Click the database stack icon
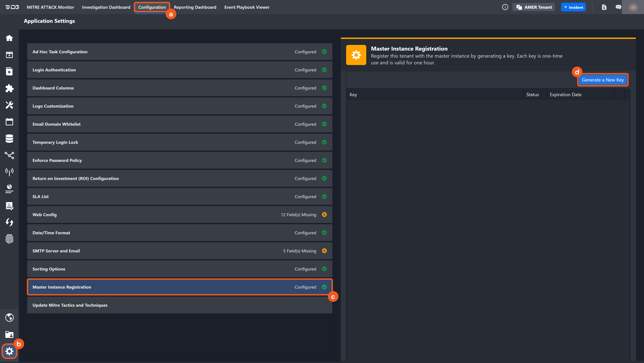The width and height of the screenshot is (644, 363). (x=9, y=138)
